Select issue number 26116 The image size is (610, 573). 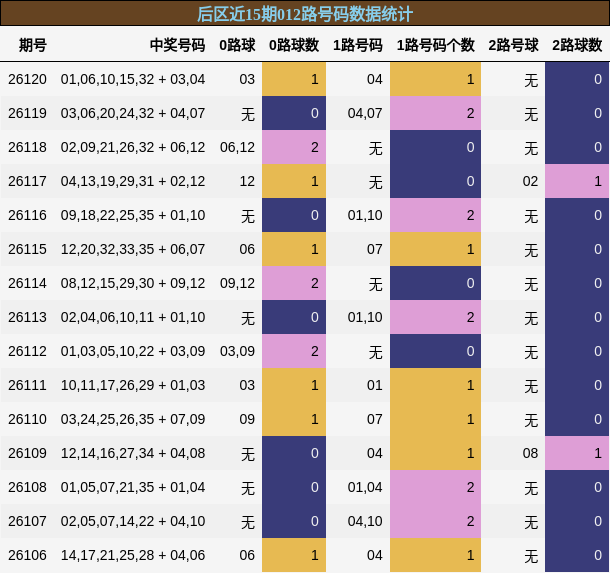coord(27,215)
